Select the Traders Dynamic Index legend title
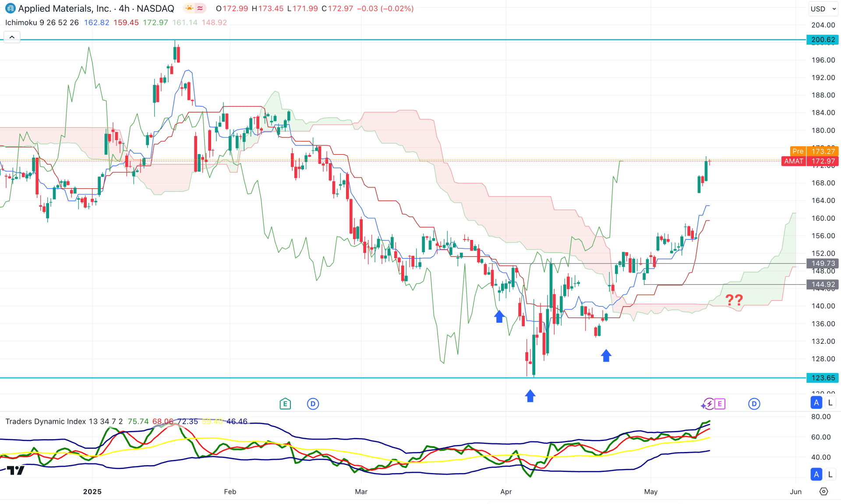 pos(64,421)
